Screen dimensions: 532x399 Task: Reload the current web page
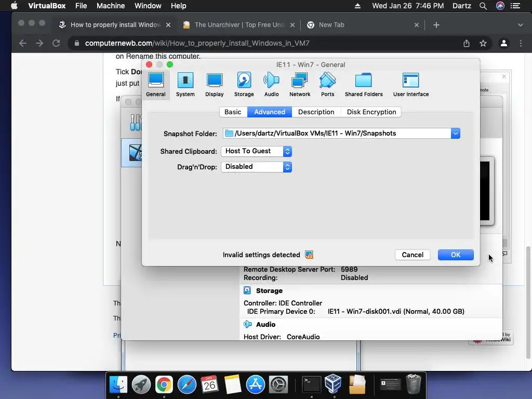pyautogui.click(x=56, y=43)
